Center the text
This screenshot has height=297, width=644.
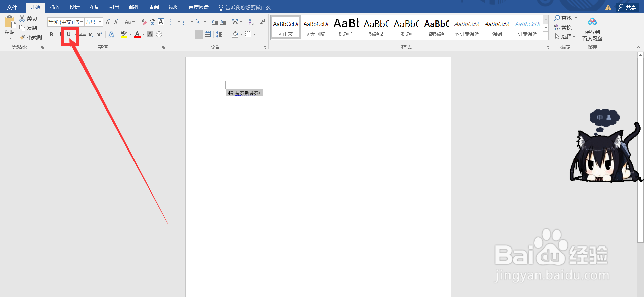181,34
